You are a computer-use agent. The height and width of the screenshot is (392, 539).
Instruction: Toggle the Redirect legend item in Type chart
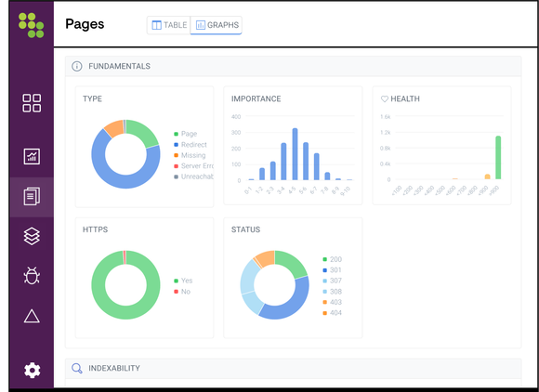pyautogui.click(x=191, y=145)
